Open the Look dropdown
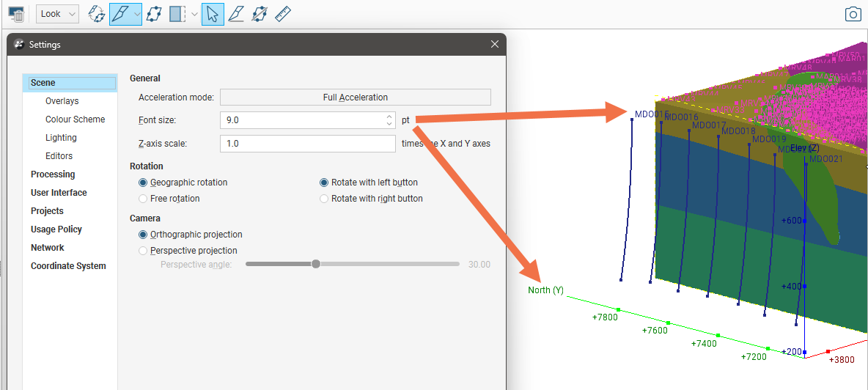The image size is (868, 390). click(58, 14)
